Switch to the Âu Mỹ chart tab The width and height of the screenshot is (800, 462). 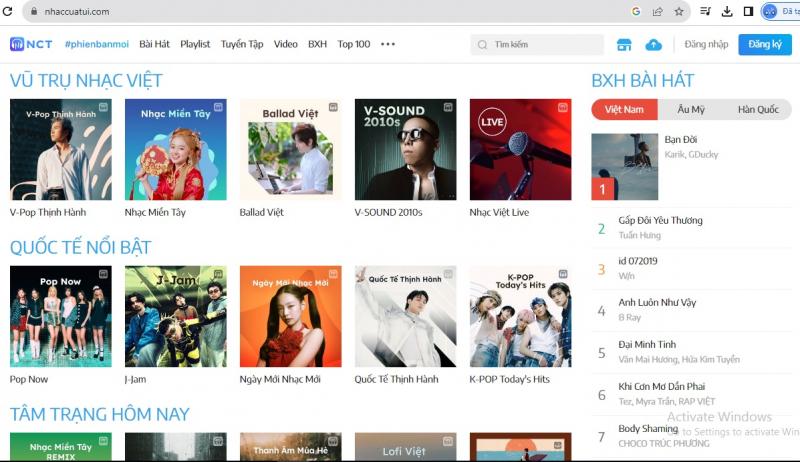(x=691, y=110)
